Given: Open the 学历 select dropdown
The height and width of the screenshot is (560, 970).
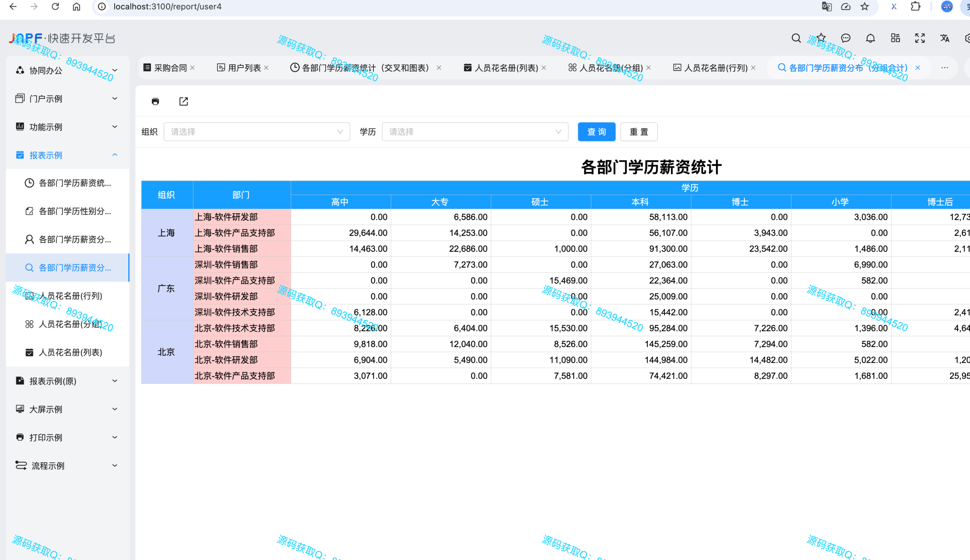Looking at the screenshot, I should (475, 132).
